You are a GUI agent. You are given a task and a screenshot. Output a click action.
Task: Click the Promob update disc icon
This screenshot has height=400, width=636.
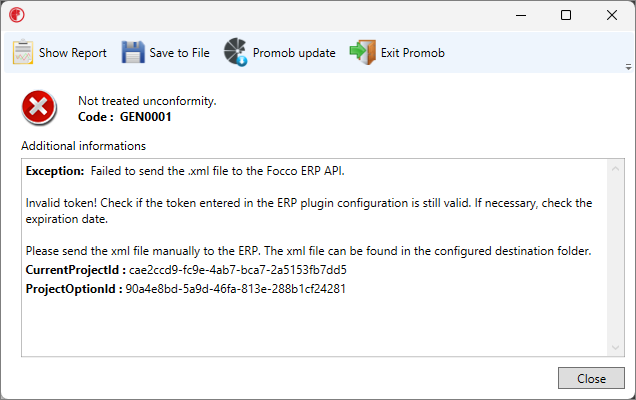click(x=236, y=52)
